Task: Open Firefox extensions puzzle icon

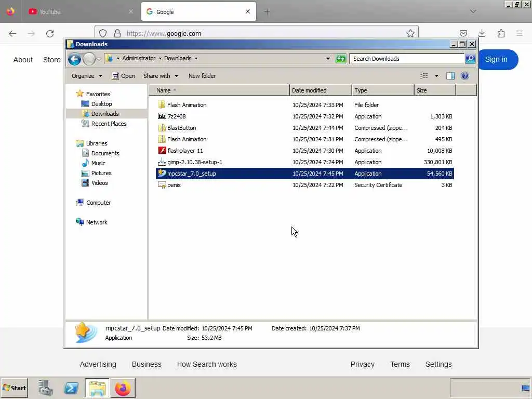Action: (501, 33)
